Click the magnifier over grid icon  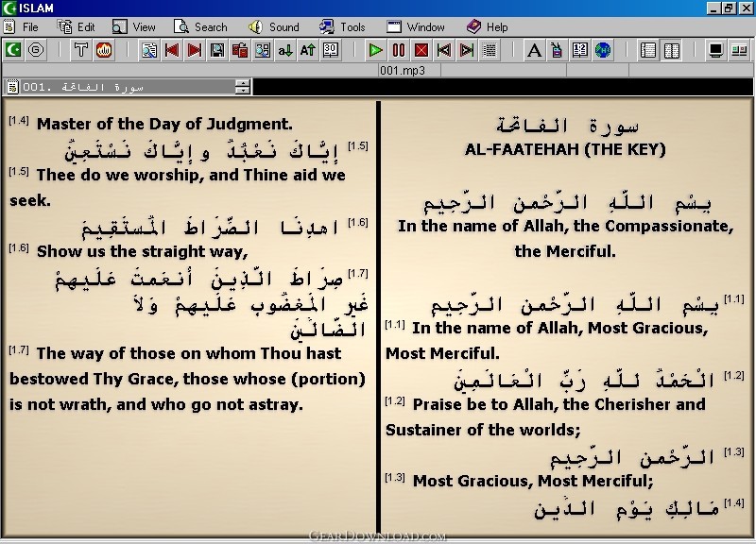[x=263, y=50]
